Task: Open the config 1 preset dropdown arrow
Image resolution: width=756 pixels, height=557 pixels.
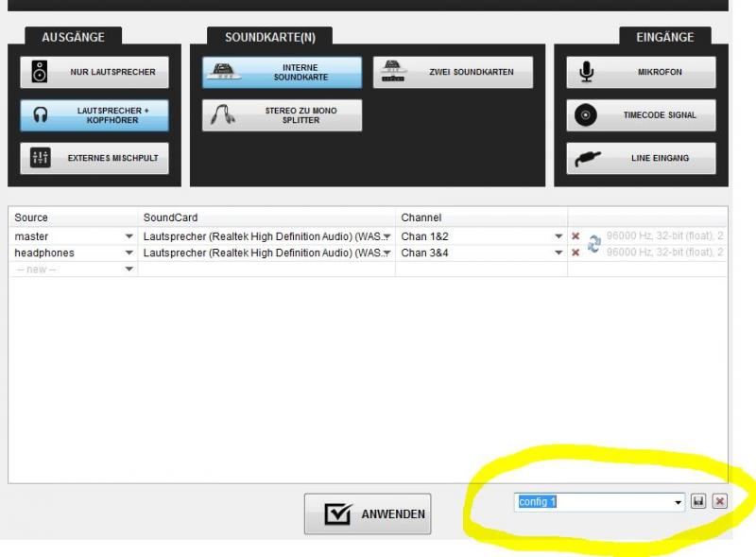Action: [x=678, y=502]
